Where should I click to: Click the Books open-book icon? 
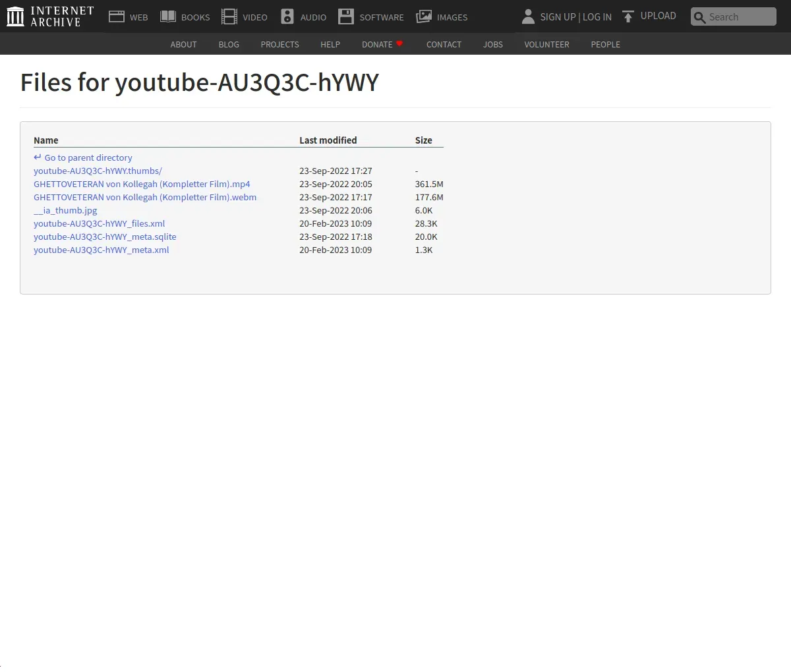click(168, 16)
